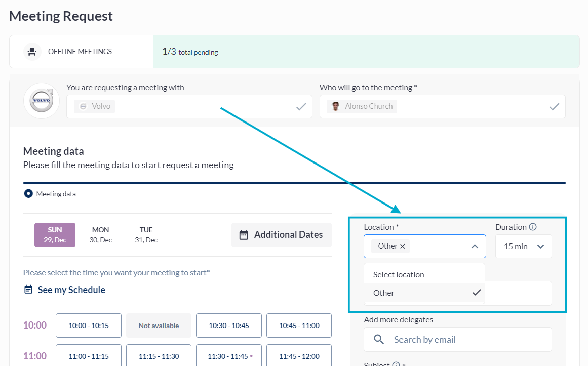Open Additional Dates
Image resolution: width=588 pixels, height=366 pixels.
click(281, 235)
